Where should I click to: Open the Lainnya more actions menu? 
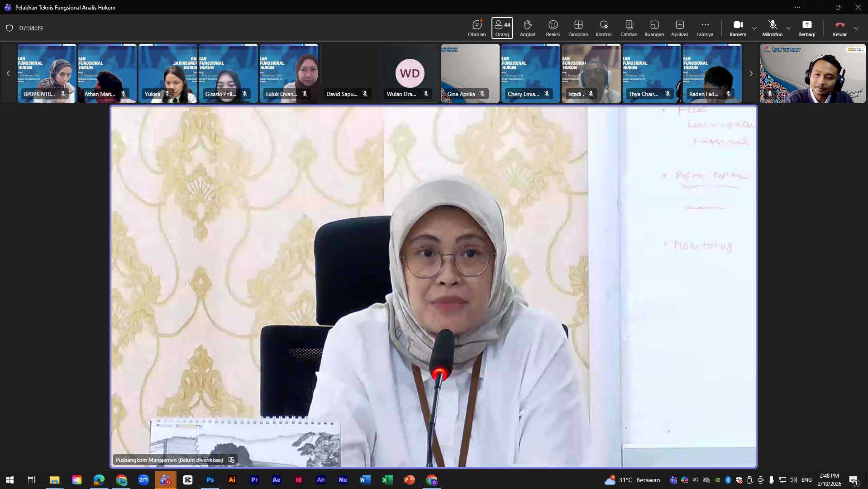click(705, 28)
